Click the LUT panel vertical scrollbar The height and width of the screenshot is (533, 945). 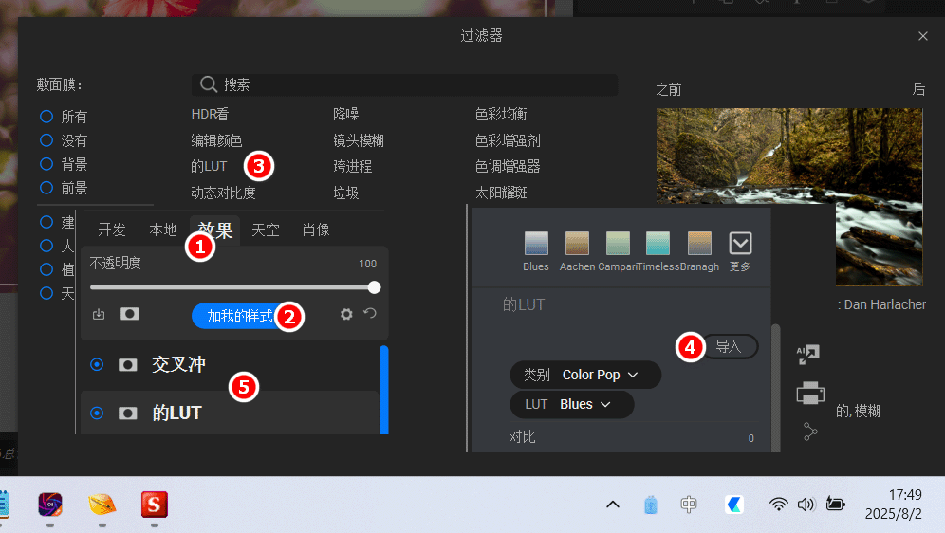pyautogui.click(x=776, y=387)
